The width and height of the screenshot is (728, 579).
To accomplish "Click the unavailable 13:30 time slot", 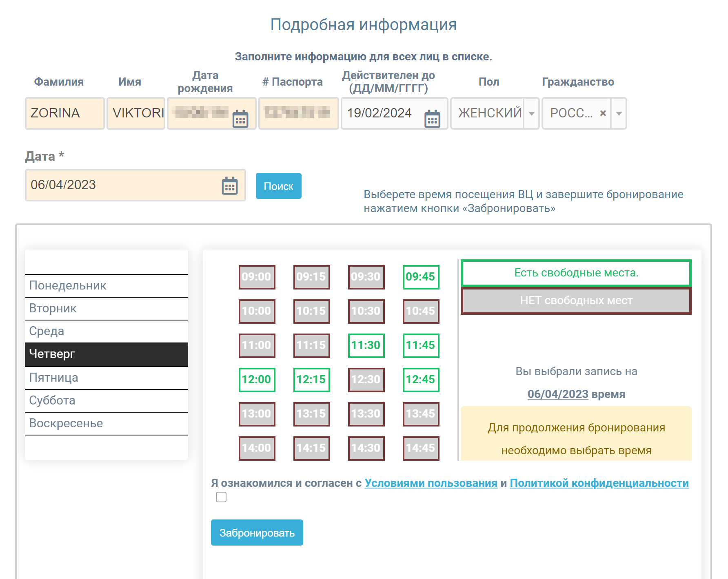I will coord(366,414).
